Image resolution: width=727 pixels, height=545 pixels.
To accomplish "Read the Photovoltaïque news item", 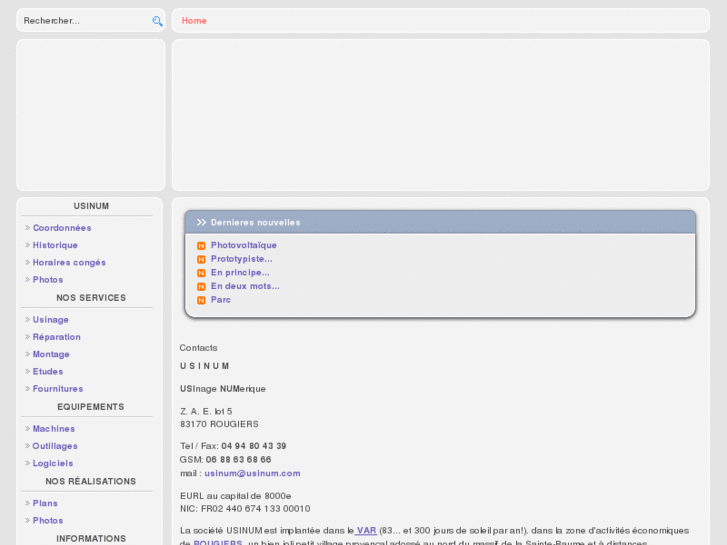I will point(244,245).
